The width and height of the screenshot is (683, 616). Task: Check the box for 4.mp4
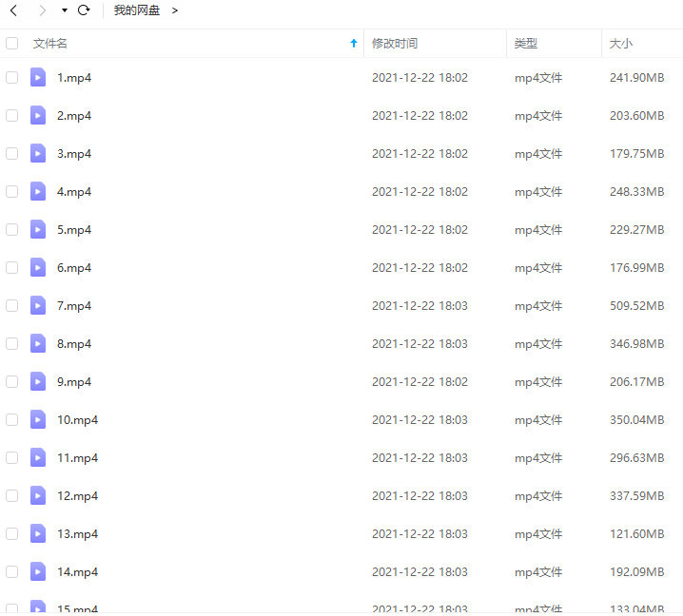(x=11, y=191)
